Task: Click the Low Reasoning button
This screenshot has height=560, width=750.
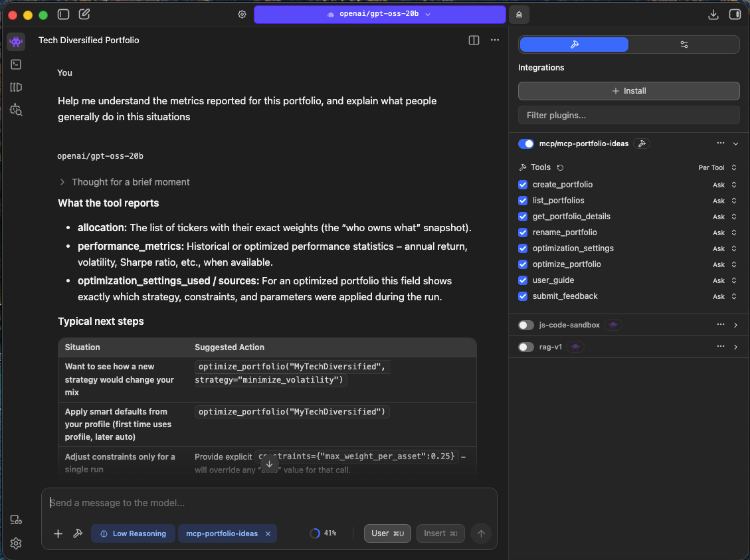Action: tap(133, 533)
